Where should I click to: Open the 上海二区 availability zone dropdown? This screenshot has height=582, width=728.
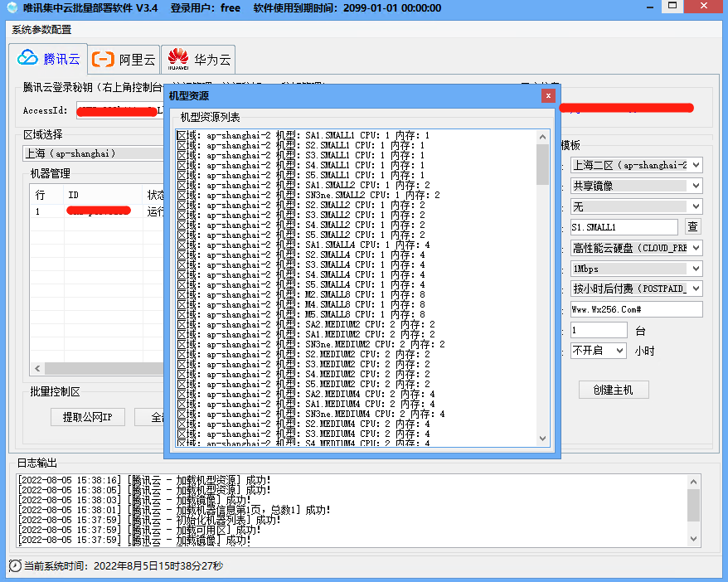pos(636,165)
